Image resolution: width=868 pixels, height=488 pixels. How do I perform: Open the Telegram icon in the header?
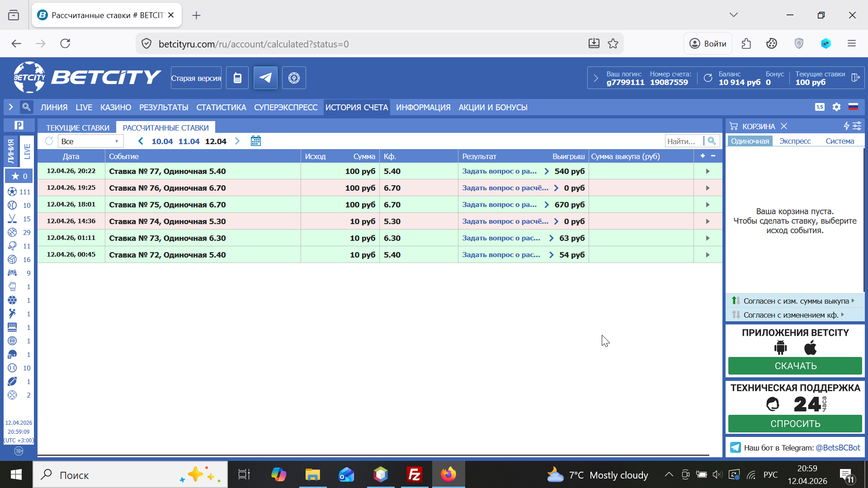[x=265, y=78]
